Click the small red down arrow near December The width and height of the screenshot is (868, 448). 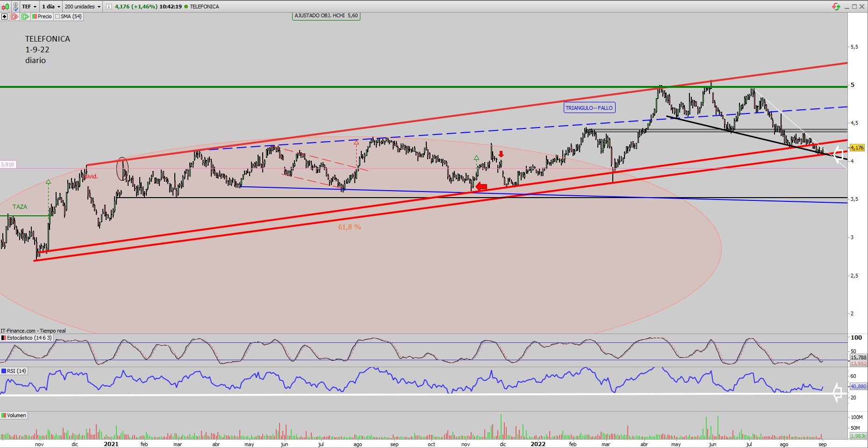pos(501,154)
